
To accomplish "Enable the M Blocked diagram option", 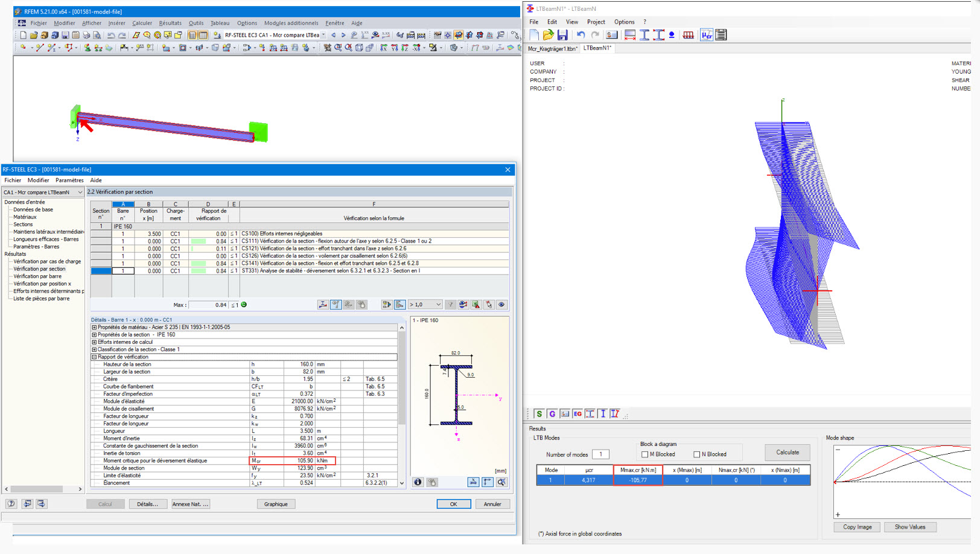I will pos(645,454).
